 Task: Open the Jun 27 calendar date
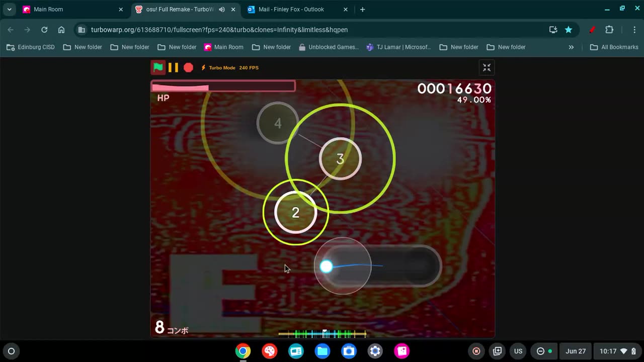(576, 351)
